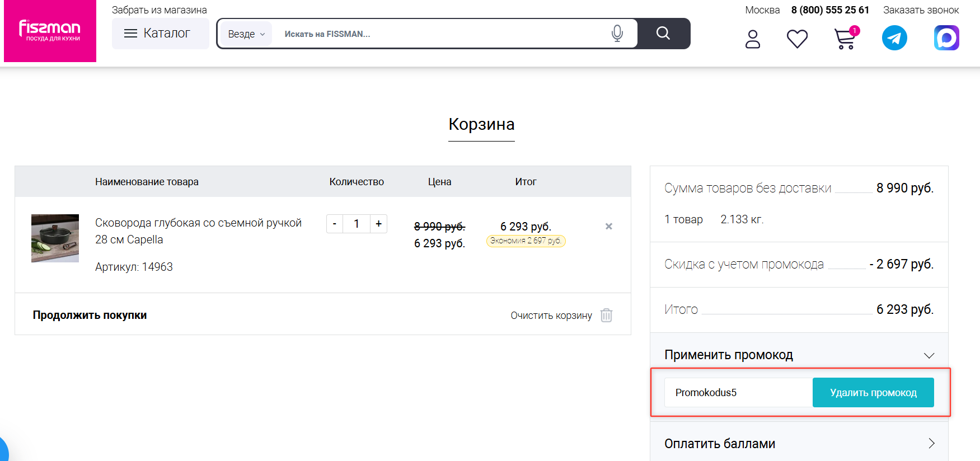Click the quantity field showing 1

point(357,224)
